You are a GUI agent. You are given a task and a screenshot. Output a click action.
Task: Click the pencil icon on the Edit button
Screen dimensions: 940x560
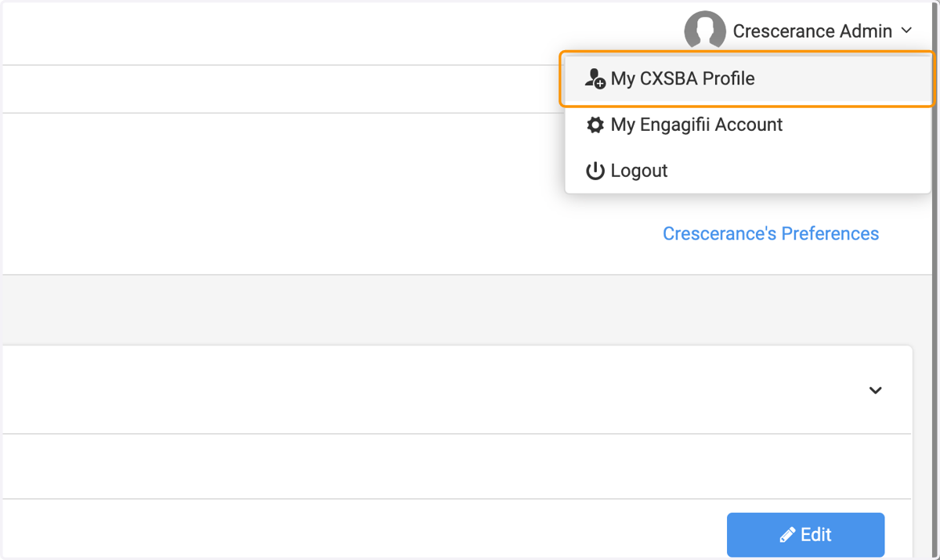click(x=787, y=536)
